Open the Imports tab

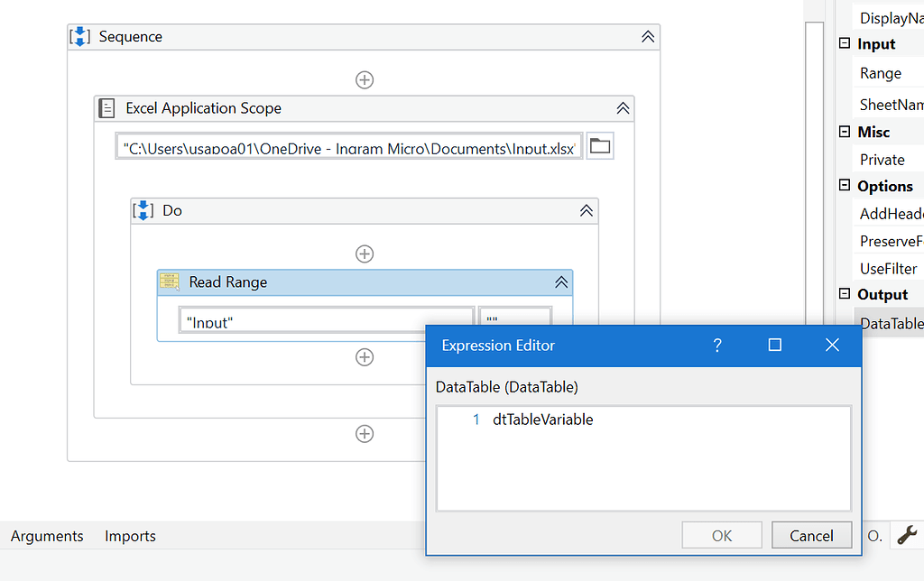click(x=130, y=536)
